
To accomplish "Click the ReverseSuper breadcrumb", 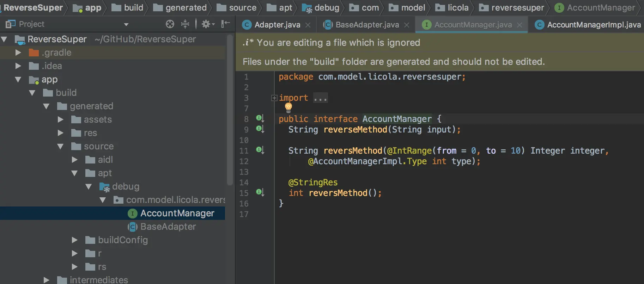I will [x=33, y=8].
